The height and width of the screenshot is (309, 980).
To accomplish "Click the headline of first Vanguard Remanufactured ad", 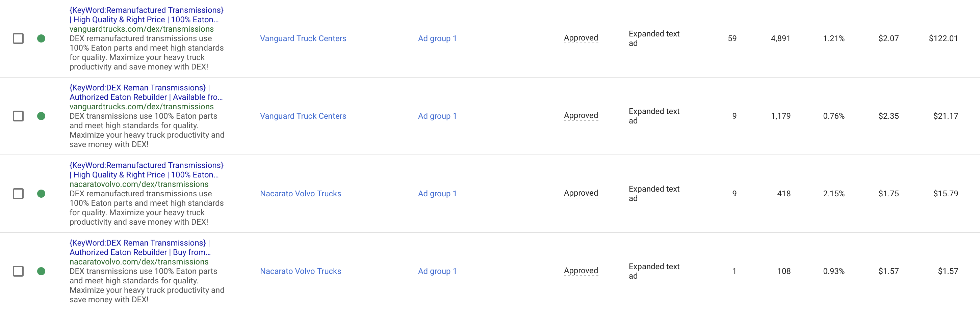I will pyautogui.click(x=147, y=15).
